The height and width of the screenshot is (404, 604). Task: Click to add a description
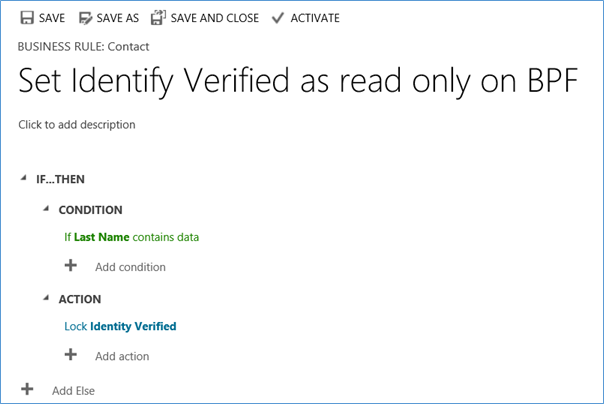(76, 125)
